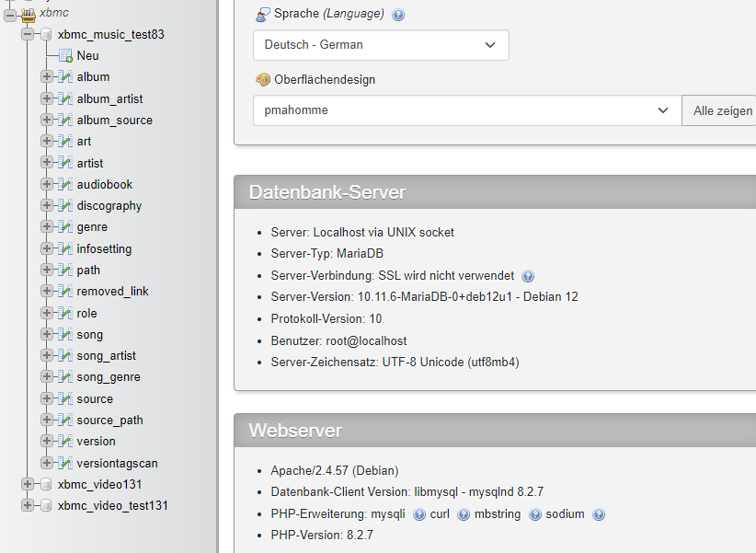The width and height of the screenshot is (756, 553).
Task: Collapse the xbmc database group
Action: pyautogui.click(x=9, y=15)
